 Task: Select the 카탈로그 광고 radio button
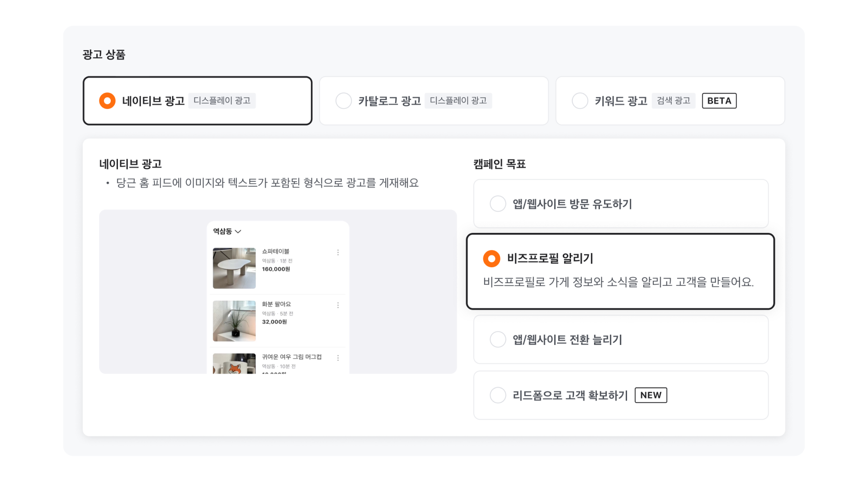(344, 101)
